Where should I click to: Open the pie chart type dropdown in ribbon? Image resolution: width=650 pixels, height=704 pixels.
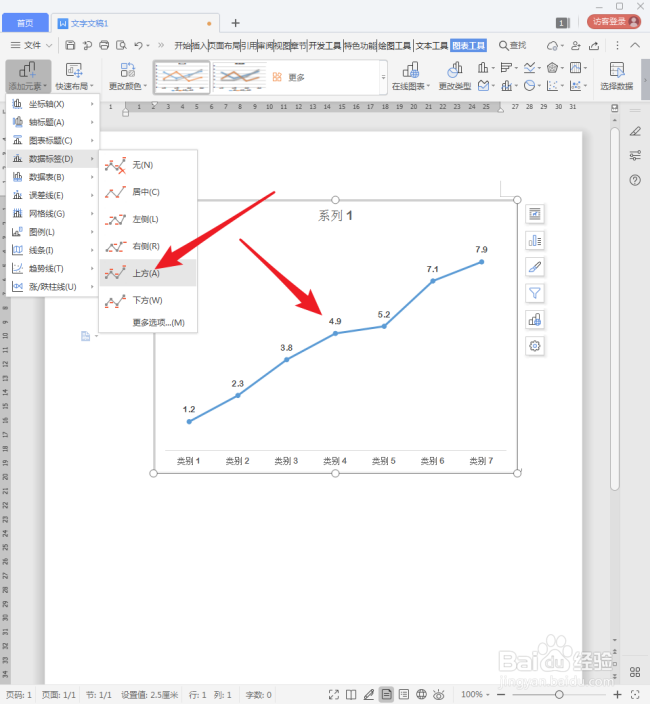pyautogui.click(x=532, y=85)
